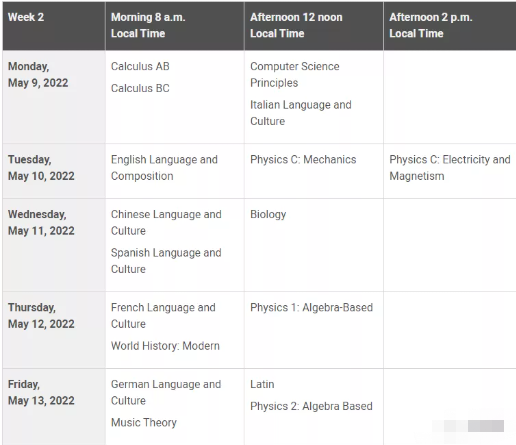
Task: Select the Latin exam entry
Action: click(262, 384)
